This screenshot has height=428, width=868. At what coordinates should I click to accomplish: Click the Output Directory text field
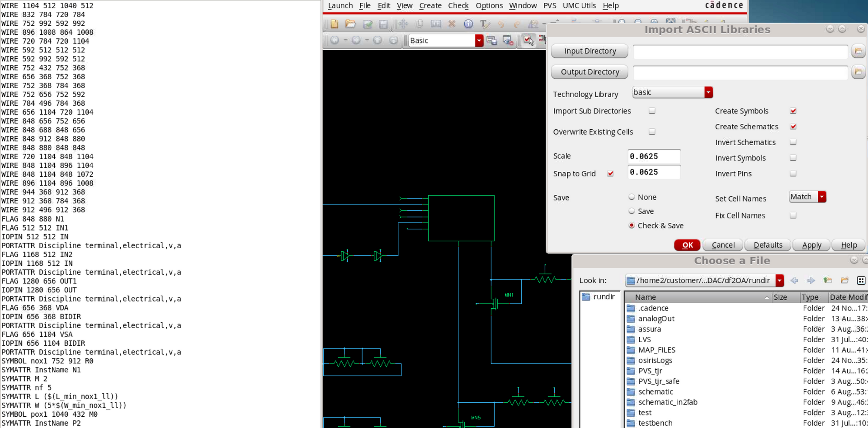pyautogui.click(x=740, y=72)
